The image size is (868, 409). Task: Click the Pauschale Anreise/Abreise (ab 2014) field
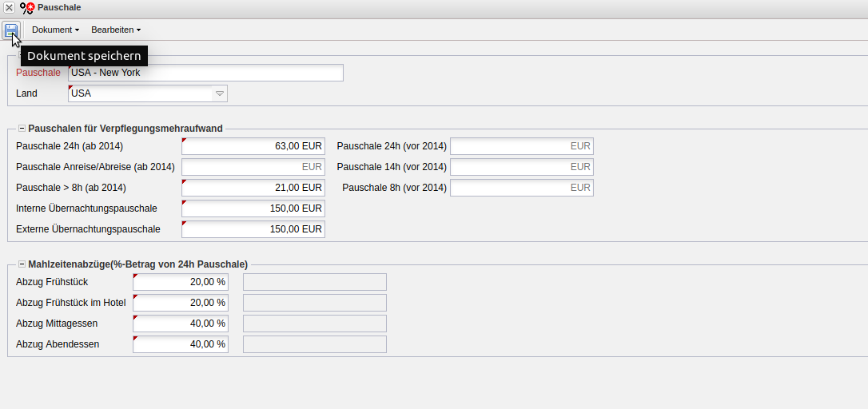point(253,167)
